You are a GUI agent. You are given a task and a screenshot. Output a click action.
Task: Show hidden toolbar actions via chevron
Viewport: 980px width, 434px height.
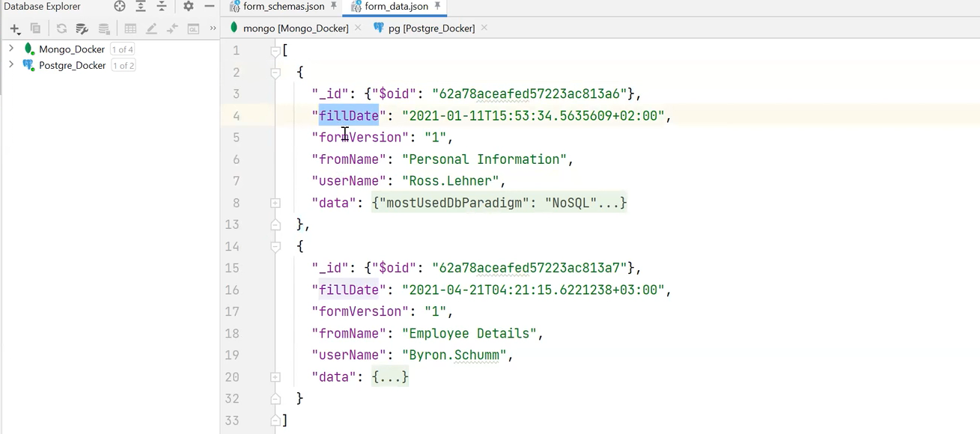click(x=213, y=28)
